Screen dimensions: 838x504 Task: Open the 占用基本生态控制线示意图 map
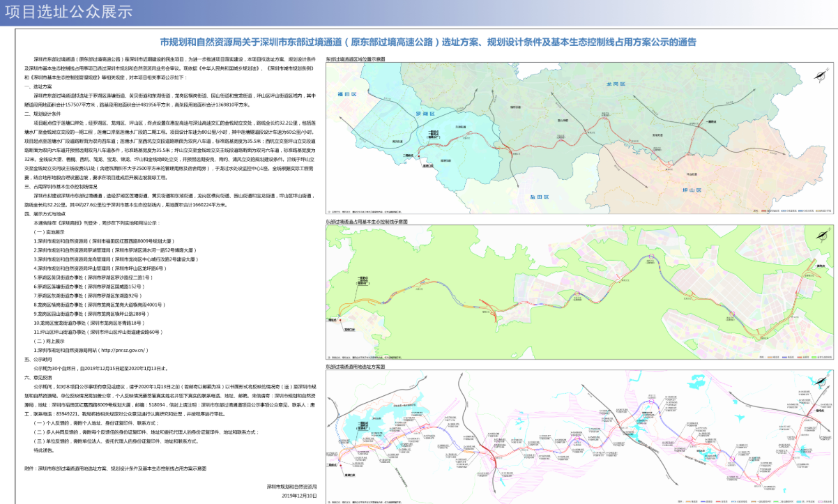coord(579,291)
